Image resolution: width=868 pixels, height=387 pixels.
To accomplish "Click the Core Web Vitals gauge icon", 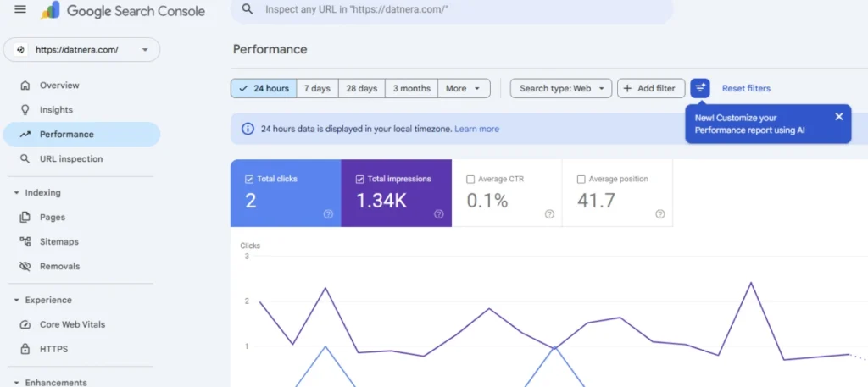I will [25, 324].
